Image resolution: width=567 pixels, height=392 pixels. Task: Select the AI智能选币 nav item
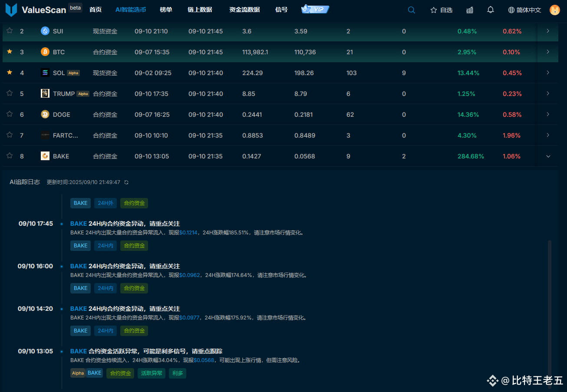(x=131, y=10)
